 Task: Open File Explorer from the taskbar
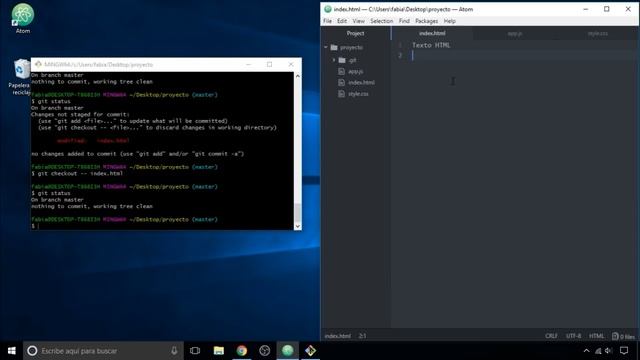click(x=219, y=351)
